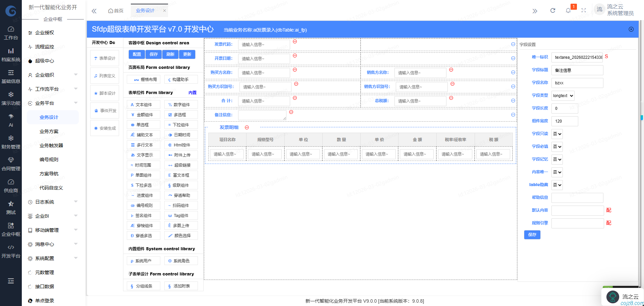Switch to the 首页 tab
The image size is (644, 306).
tap(116, 10)
